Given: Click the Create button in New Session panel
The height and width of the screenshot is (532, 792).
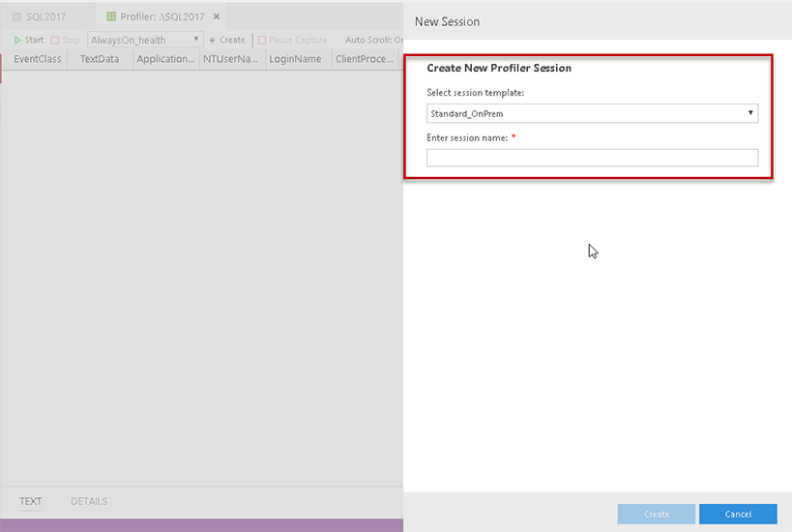Looking at the screenshot, I should (656, 514).
